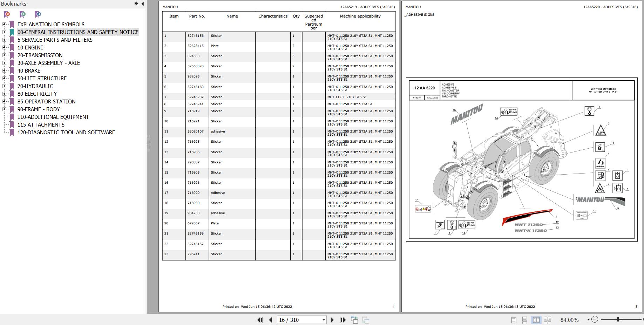Click part number 53020107 in the table
Screen dimensions: 644x325
pos(195,131)
